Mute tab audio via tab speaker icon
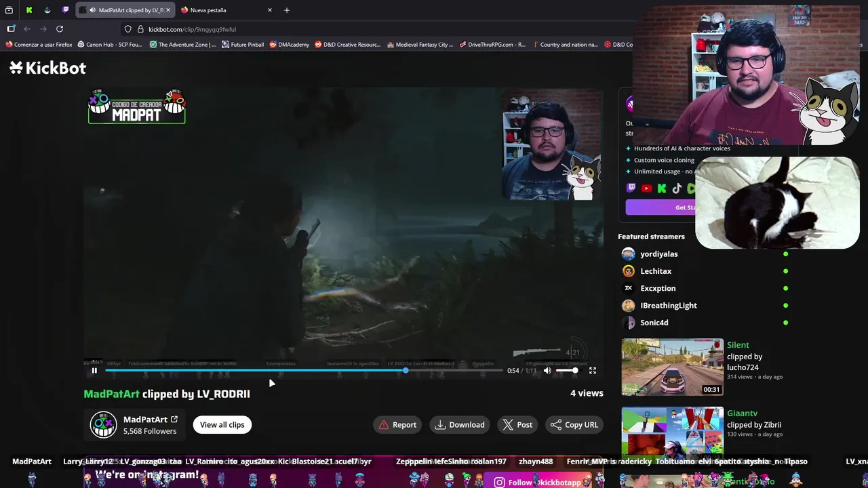Screen dimensions: 868x488 [x=92, y=10]
